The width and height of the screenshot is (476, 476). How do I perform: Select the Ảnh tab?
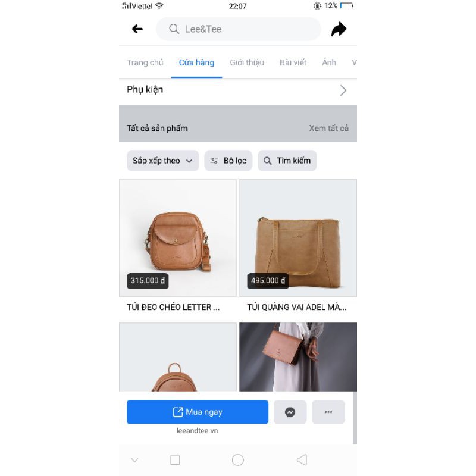329,62
